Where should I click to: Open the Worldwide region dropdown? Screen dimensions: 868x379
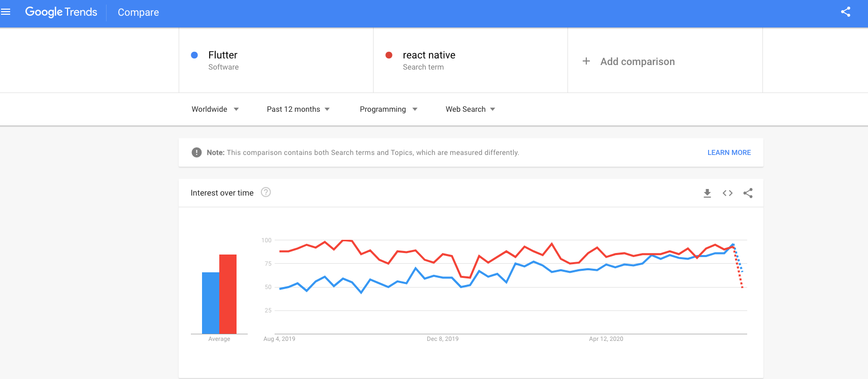pos(215,109)
